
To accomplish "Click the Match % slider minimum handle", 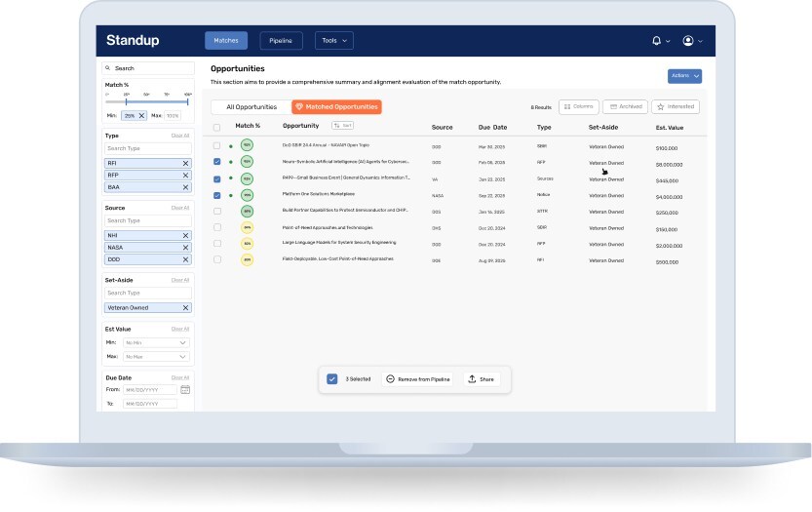I will coord(127,102).
